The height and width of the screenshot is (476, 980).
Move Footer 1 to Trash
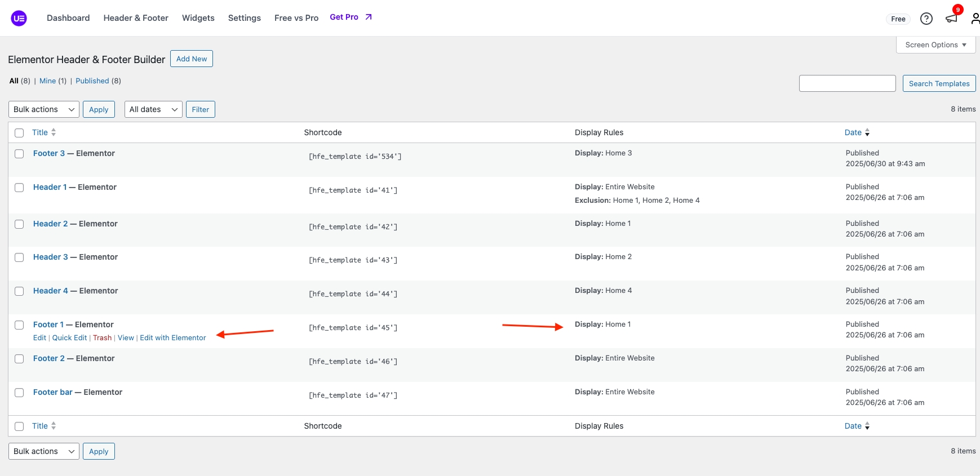(102, 338)
